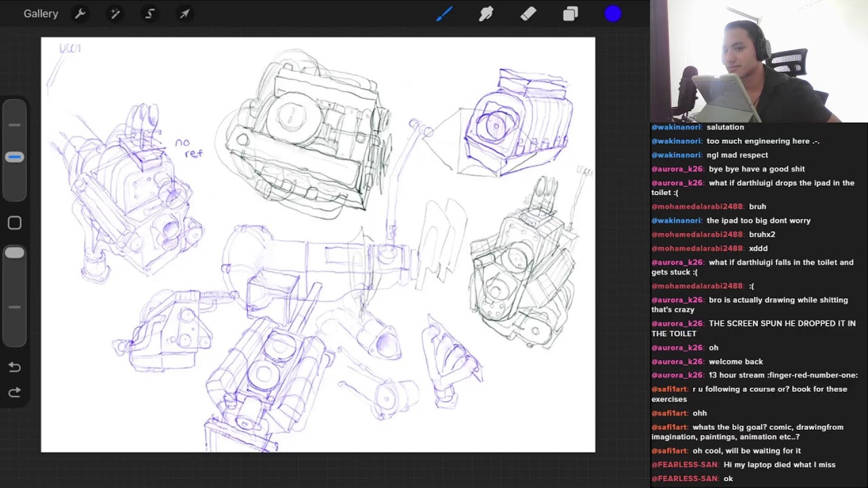868x488 pixels.
Task: Click chat text 'bruhx2'
Action: (x=762, y=235)
